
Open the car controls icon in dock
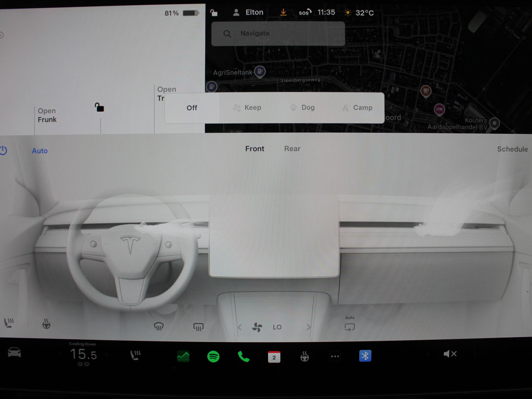14,353
